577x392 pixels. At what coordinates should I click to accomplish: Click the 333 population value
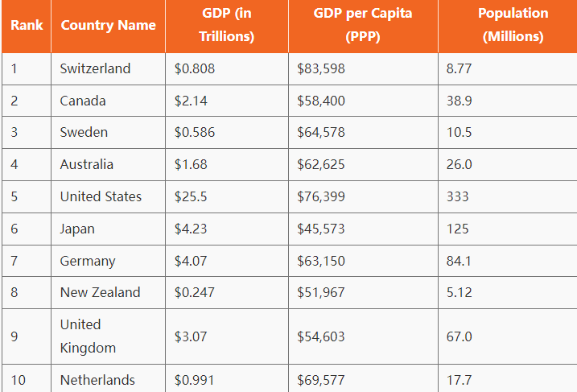(457, 196)
